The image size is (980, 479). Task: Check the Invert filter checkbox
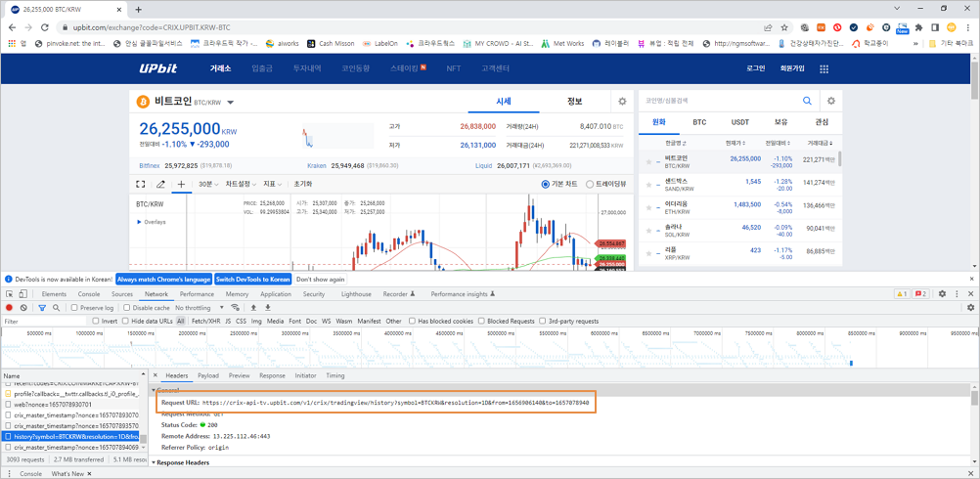(96, 321)
